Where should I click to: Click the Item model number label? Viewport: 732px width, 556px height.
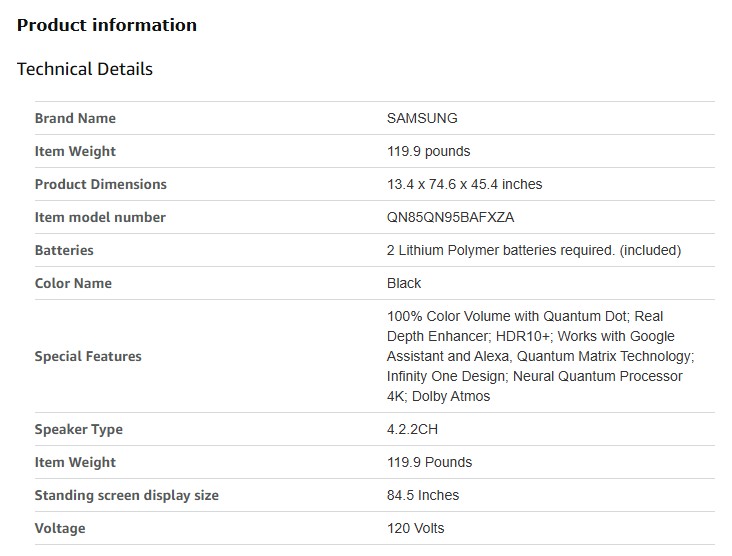click(100, 217)
